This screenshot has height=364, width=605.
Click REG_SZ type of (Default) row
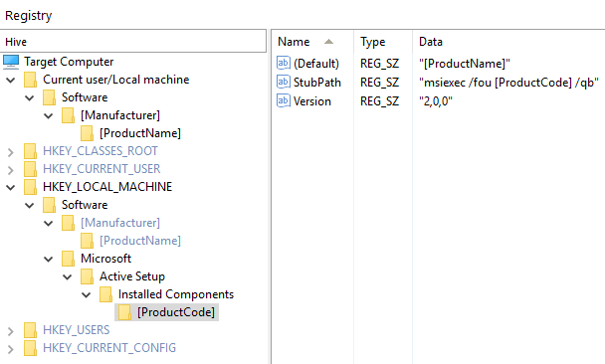click(x=380, y=64)
